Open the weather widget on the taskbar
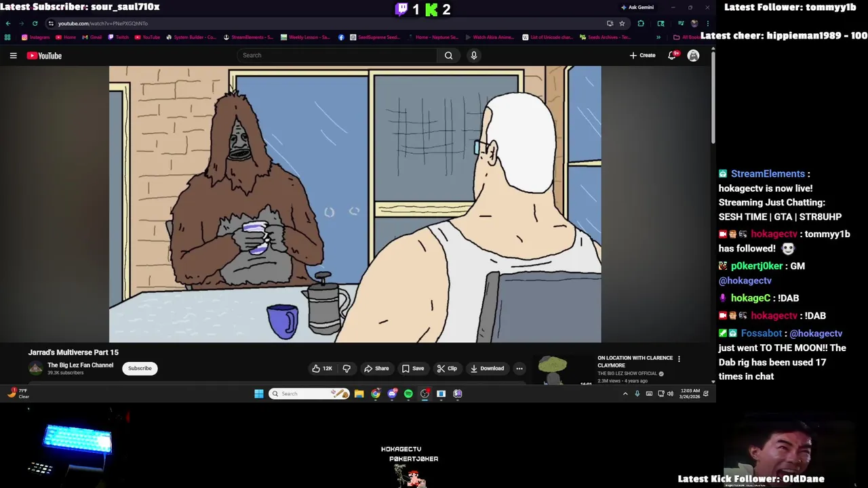 18,393
